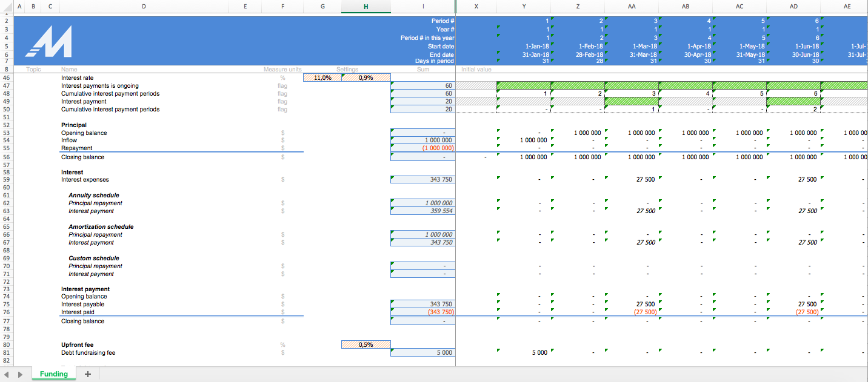This screenshot has height=382, width=868.
Task: Click the Debt fundraising fee sum cell showing 5 000
Action: coord(422,352)
